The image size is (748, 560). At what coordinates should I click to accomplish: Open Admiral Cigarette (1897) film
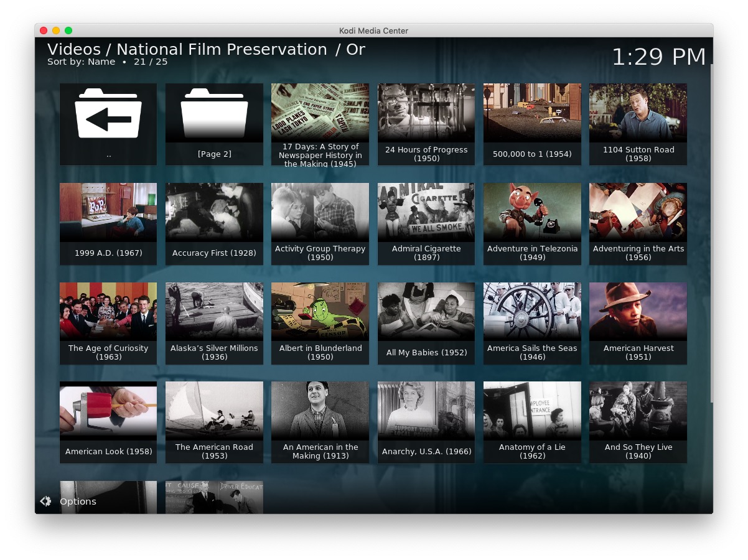click(x=426, y=223)
